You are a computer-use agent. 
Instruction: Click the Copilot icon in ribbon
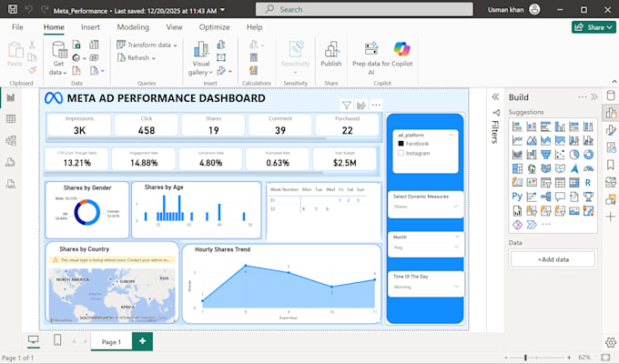pos(401,48)
